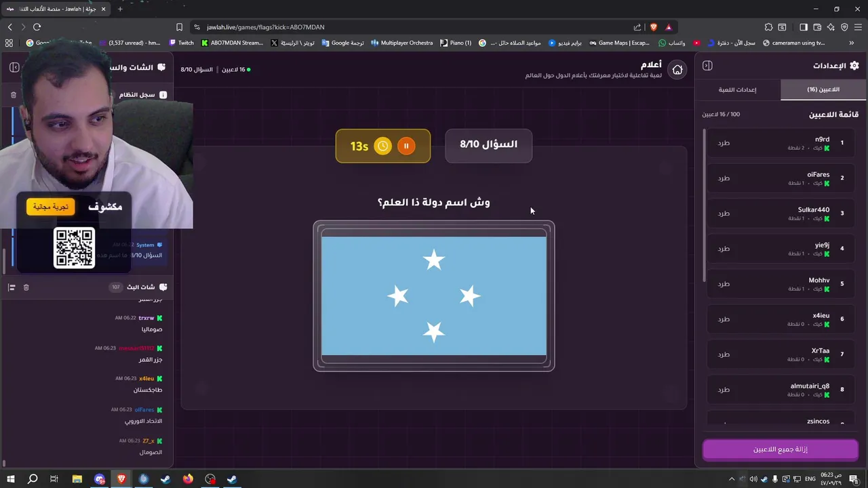Screen dimensions: 868x488
Task: Open the Google ترجمة bookmark
Action: pyautogui.click(x=343, y=43)
